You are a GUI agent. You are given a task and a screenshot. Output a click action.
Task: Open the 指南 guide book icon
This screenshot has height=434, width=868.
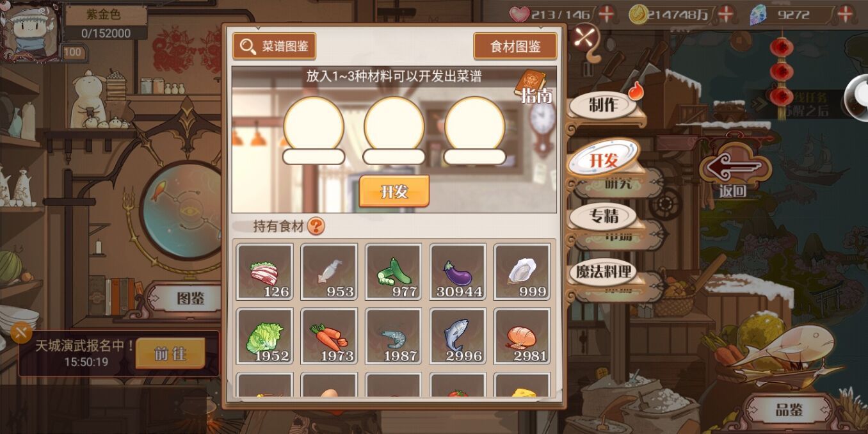pos(533,87)
